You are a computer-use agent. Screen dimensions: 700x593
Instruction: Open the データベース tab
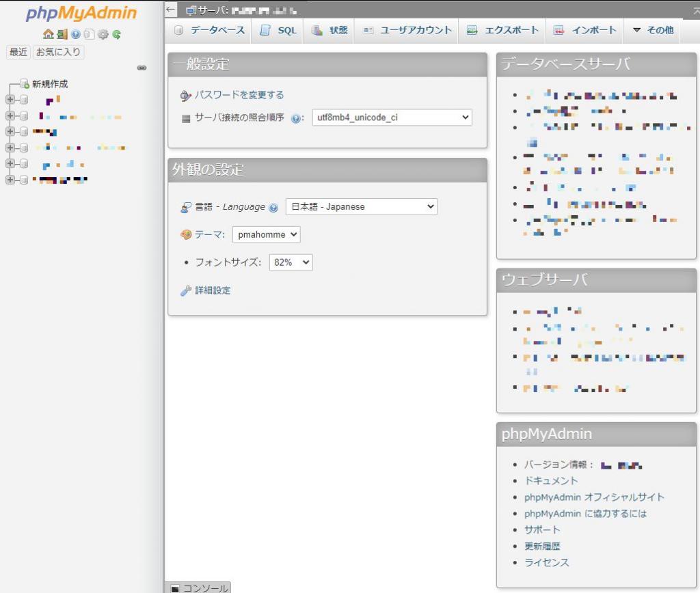pos(209,30)
